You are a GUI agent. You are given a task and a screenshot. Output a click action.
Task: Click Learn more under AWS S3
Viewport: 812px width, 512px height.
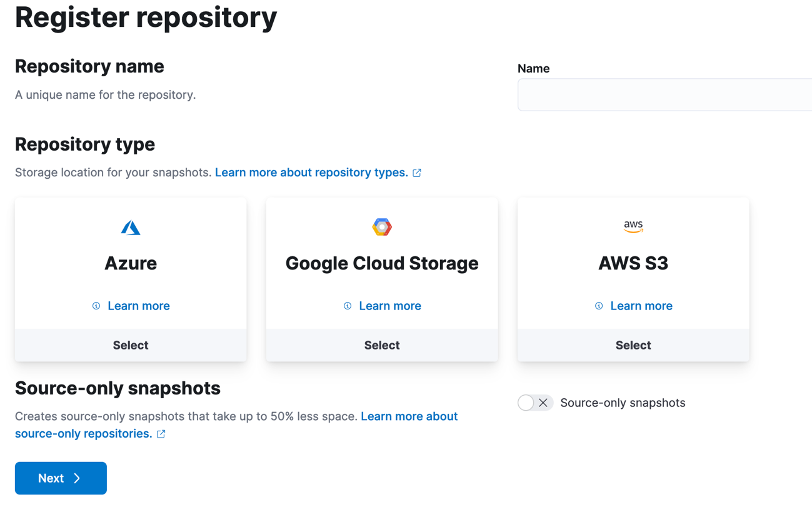641,306
